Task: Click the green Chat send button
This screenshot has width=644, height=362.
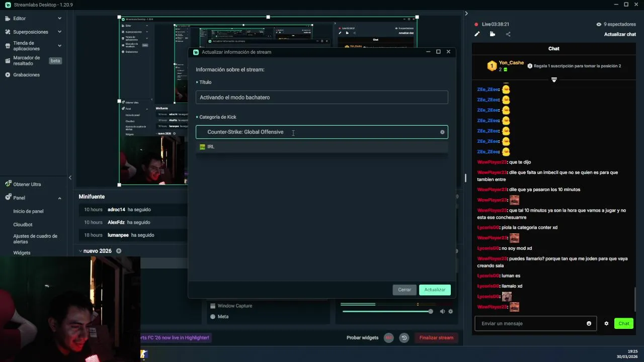Action: 624,323
